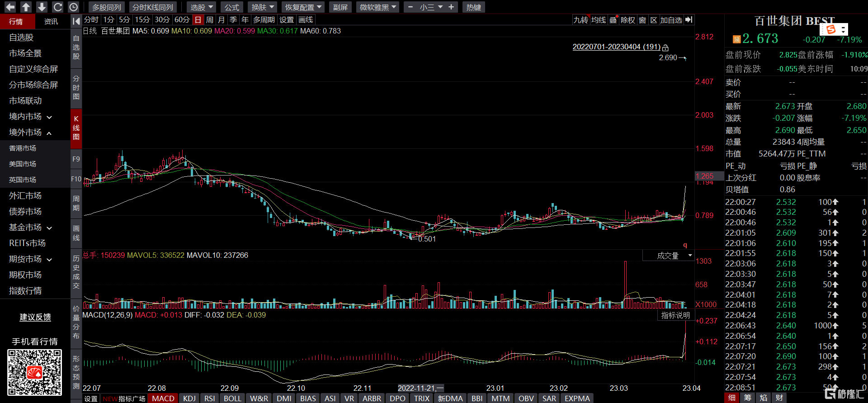Open 微软雅黑 font dropdown
Viewport: 868px width, 403px height.
pos(378,7)
